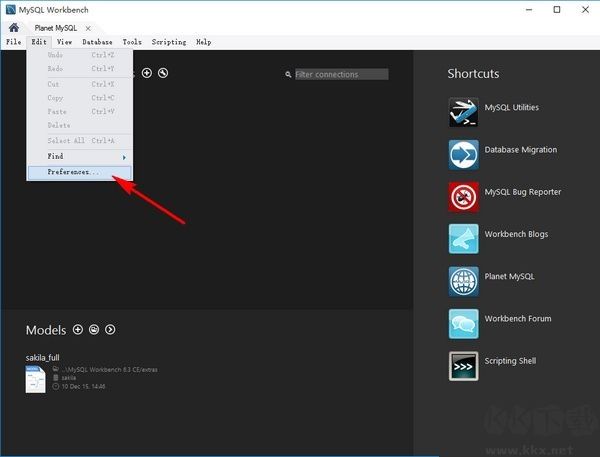The image size is (600, 457).
Task: Click the arrow icon next to Models
Action: coord(110,330)
